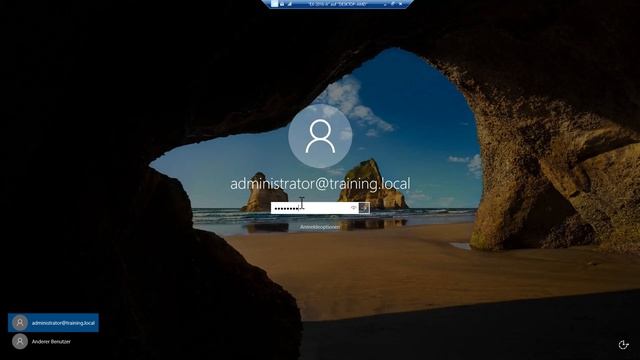Click the administrator@training.local name heading
The height and width of the screenshot is (360, 640).
[320, 184]
